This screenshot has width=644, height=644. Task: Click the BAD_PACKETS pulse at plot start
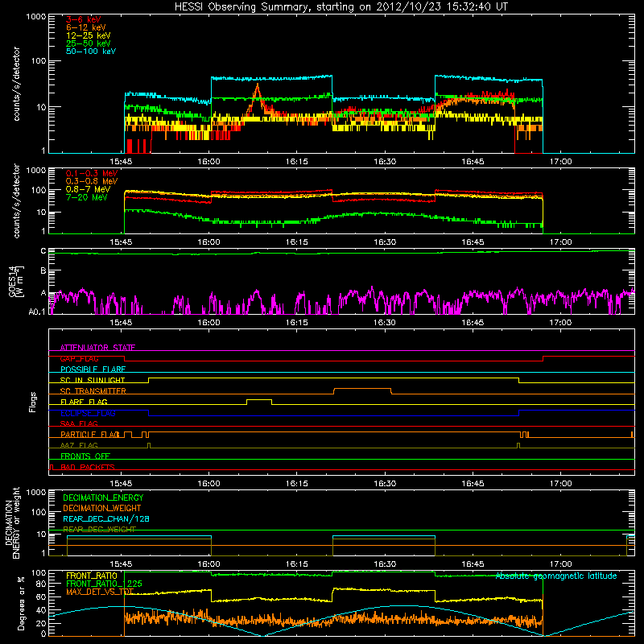click(51, 467)
